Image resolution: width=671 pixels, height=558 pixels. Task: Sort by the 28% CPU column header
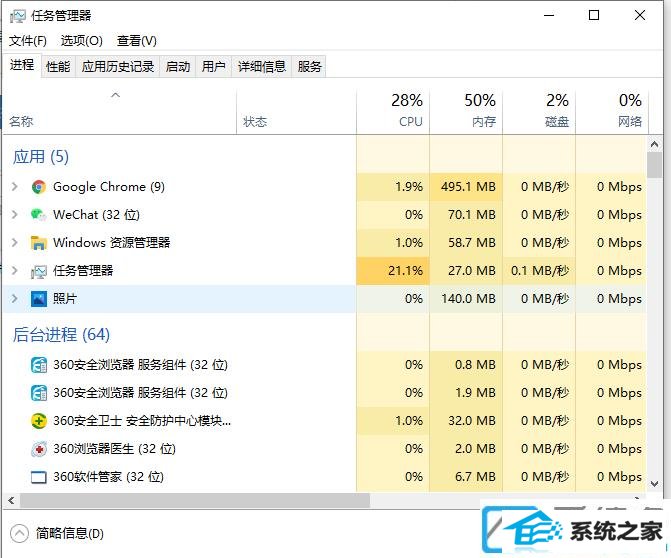(x=393, y=112)
